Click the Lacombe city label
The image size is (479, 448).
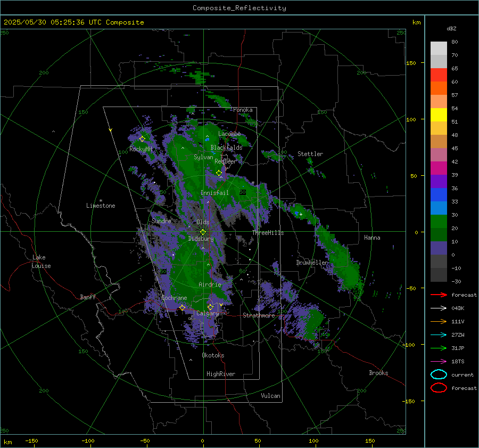tap(229, 134)
